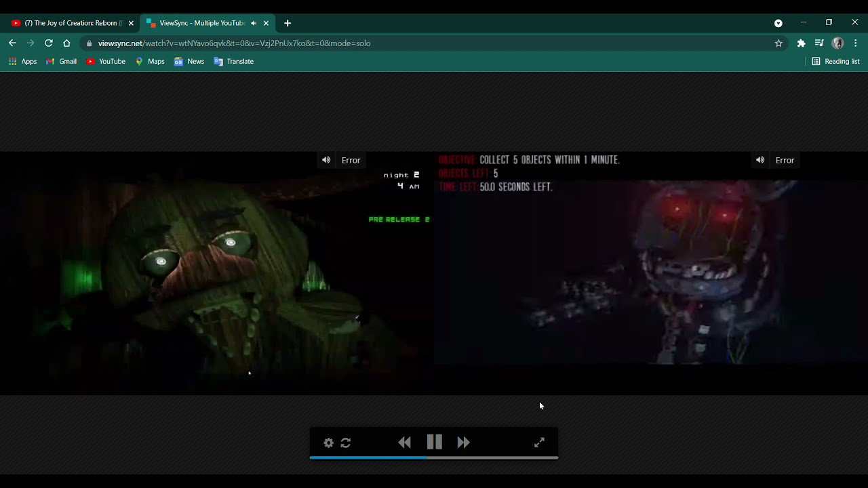Open the media controls icon

pyautogui.click(x=819, y=43)
